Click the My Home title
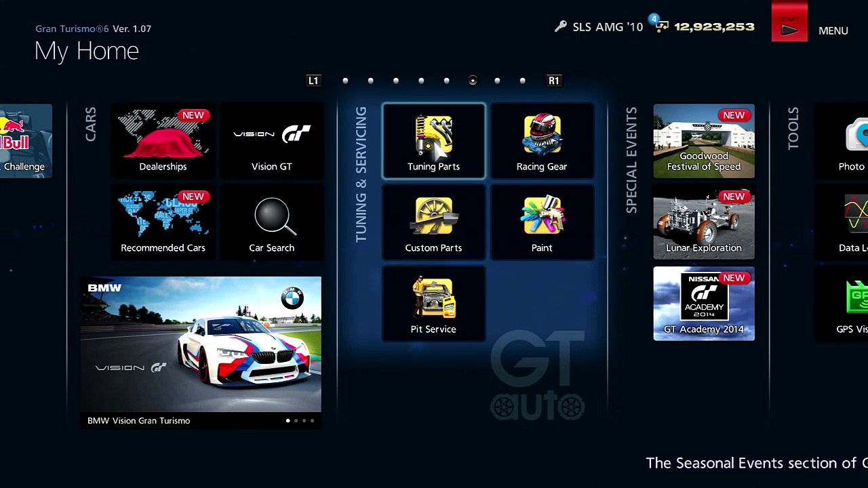 pyautogui.click(x=87, y=51)
